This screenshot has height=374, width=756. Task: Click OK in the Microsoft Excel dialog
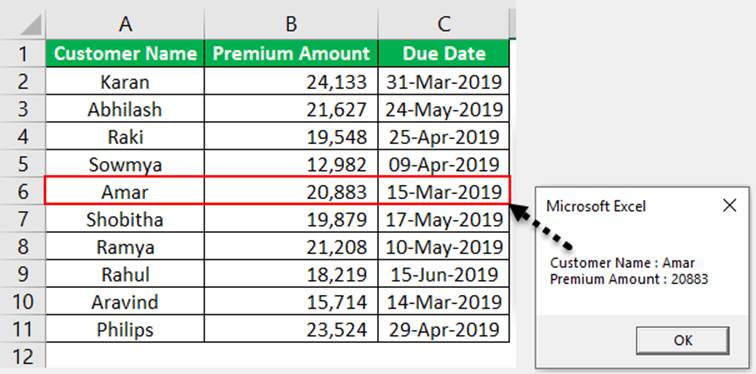pos(682,340)
